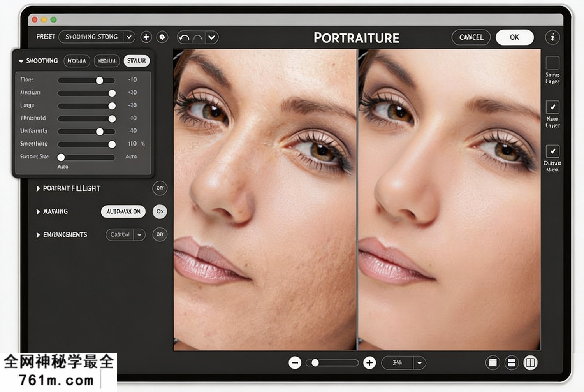
Task: Toggle Enhancements on/off switch
Action: coord(160,234)
